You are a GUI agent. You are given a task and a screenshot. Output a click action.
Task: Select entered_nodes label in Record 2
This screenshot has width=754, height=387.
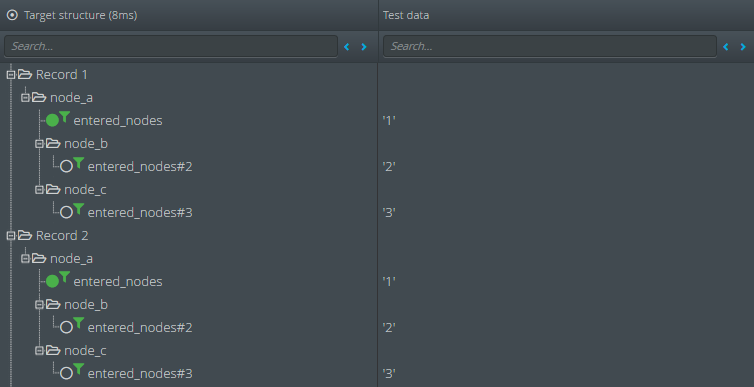pos(118,281)
